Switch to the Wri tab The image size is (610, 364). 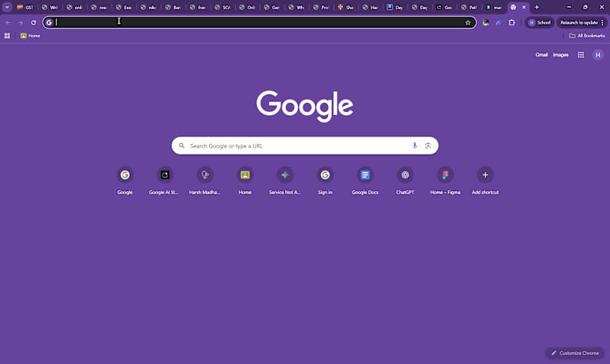50,7
